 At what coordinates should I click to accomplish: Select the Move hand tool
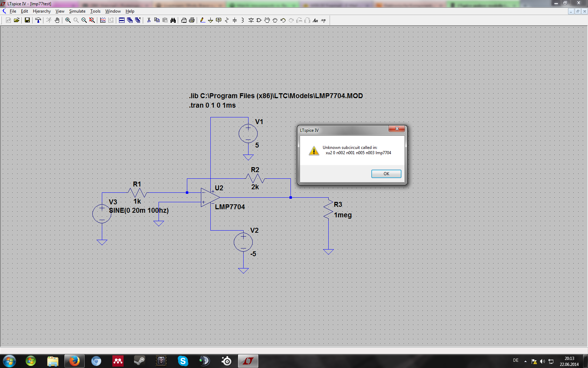point(267,20)
